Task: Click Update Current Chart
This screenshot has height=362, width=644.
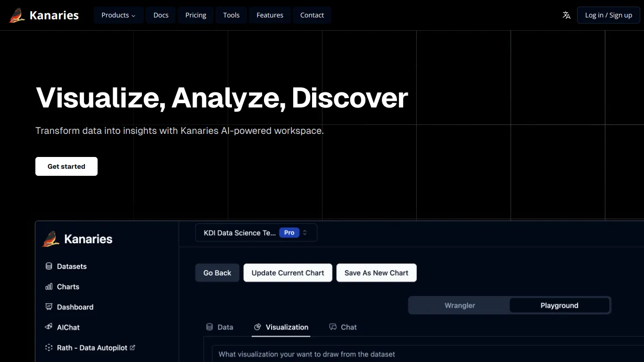Action: (x=288, y=273)
